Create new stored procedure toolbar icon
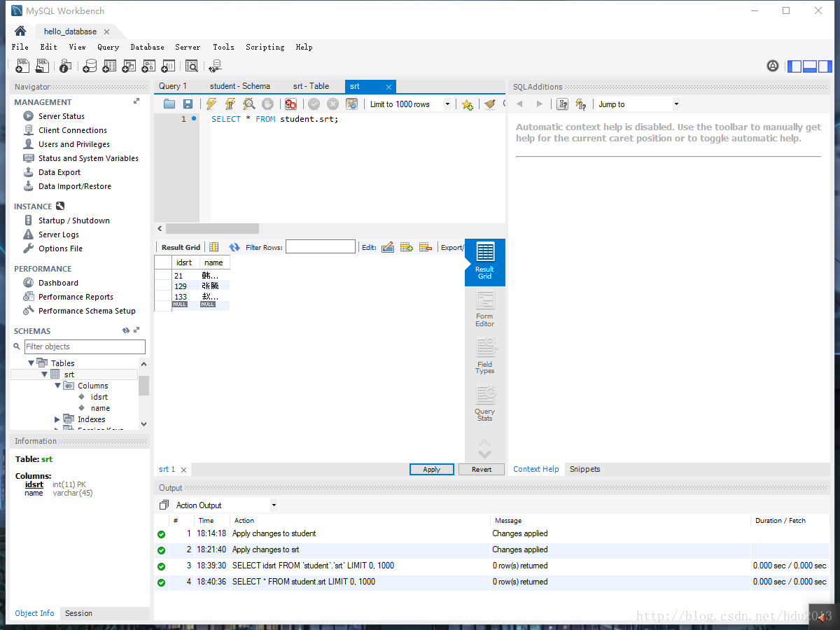This screenshot has height=630, width=840. coord(148,66)
